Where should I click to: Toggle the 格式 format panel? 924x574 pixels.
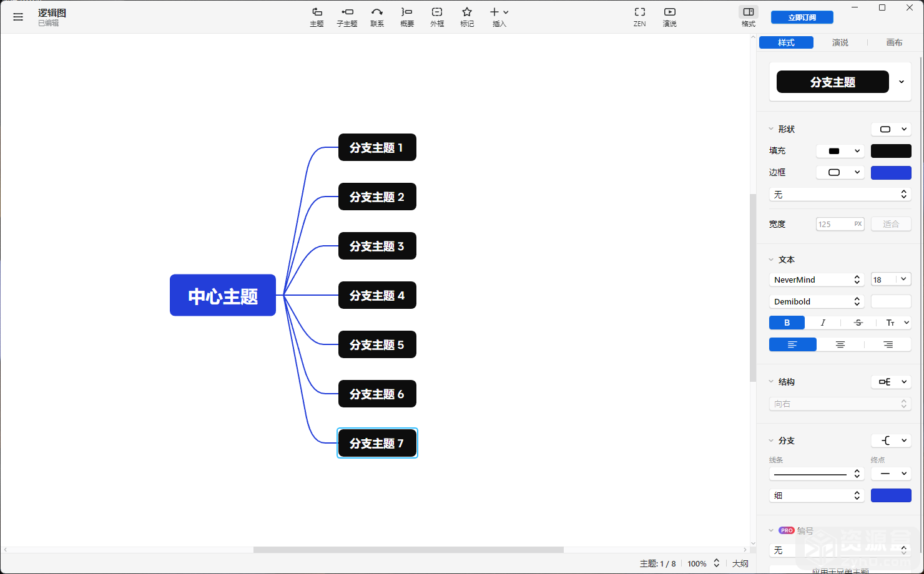749,17
